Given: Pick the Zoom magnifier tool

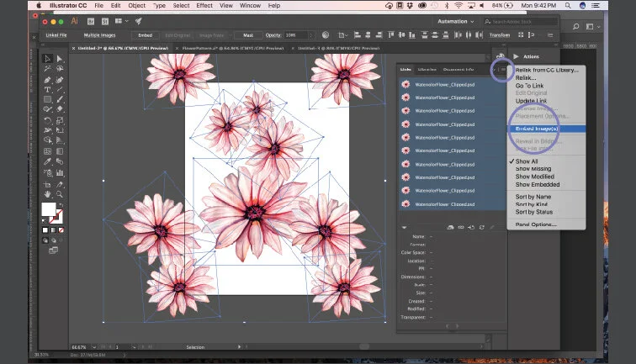Looking at the screenshot, I should (57, 194).
